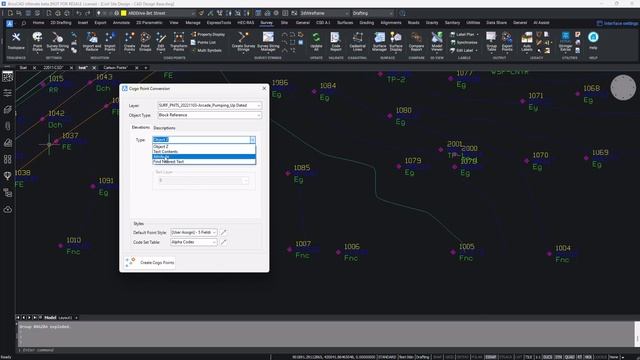The height and width of the screenshot is (360, 640).
Task: Open Cadastral Lines tool
Action: (x=357, y=42)
